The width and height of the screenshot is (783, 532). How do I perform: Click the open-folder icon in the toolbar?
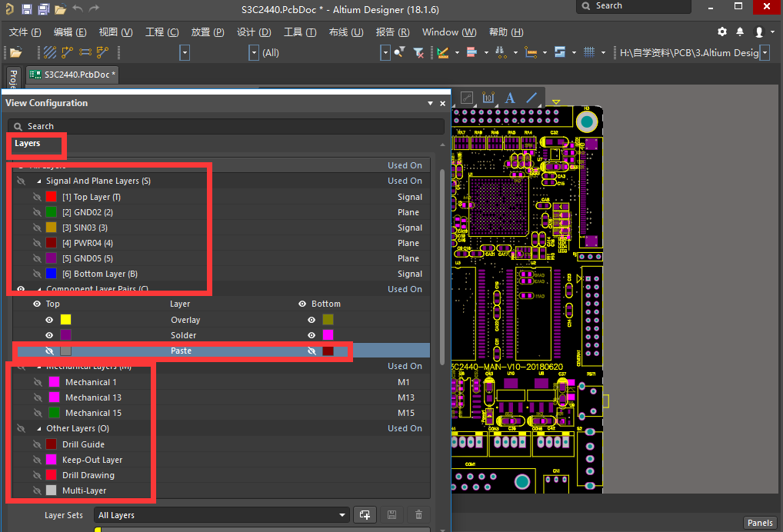[x=16, y=52]
